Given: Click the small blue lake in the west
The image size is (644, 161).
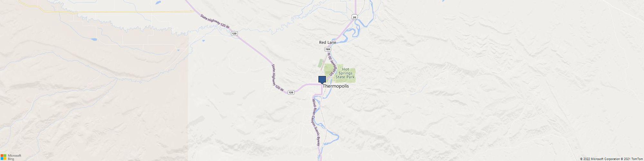Looking at the screenshot, I should pos(93,39).
